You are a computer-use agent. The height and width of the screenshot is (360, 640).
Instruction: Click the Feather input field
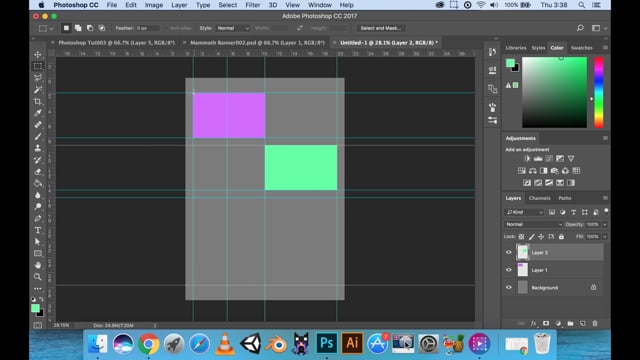148,28
